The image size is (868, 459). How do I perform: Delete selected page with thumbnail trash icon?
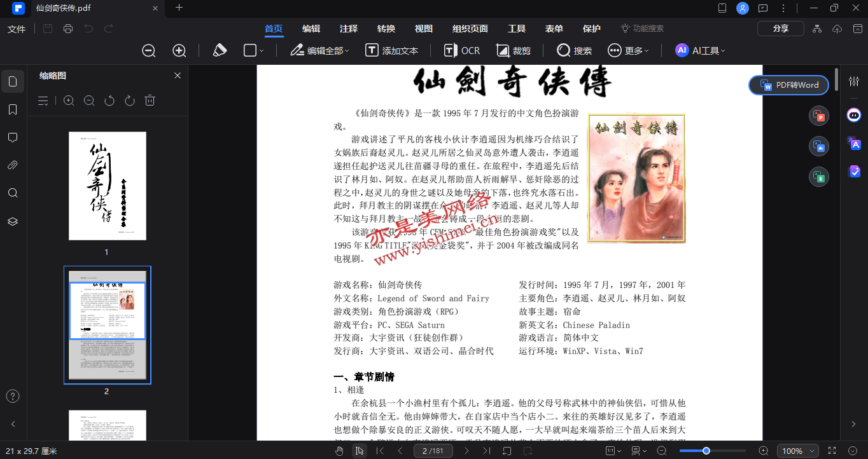pos(150,100)
